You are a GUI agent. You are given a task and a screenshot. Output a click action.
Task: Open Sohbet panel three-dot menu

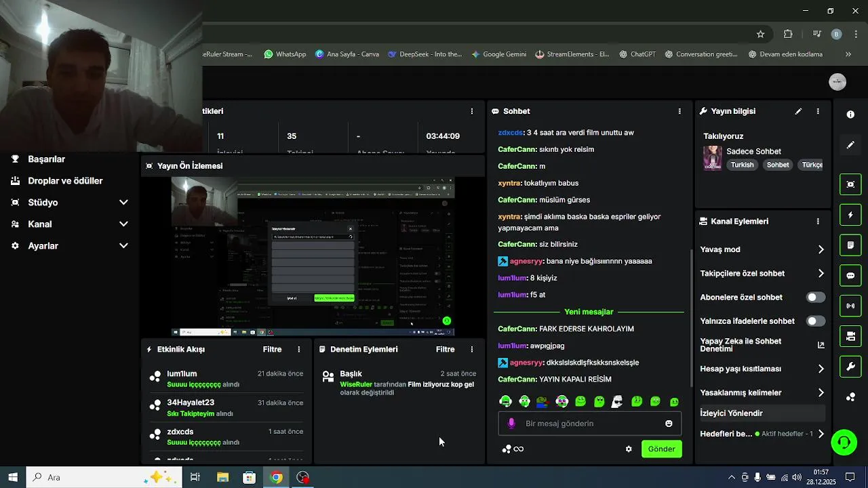[679, 111]
